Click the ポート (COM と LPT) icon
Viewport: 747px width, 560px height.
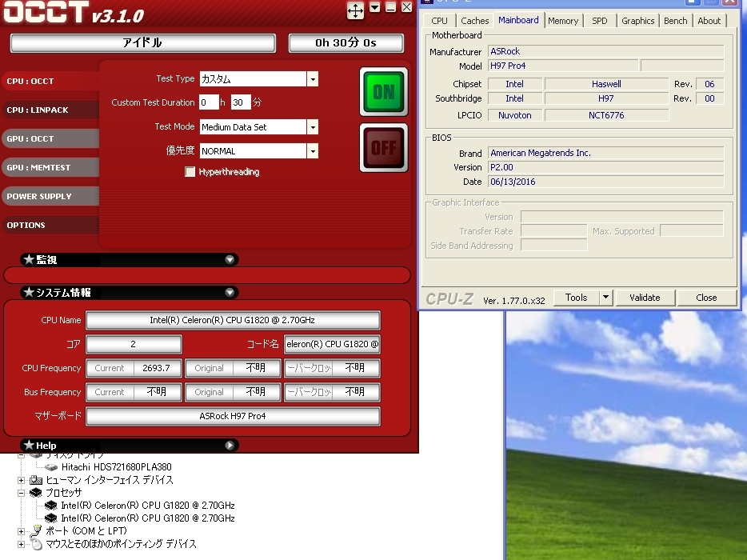click(36, 530)
